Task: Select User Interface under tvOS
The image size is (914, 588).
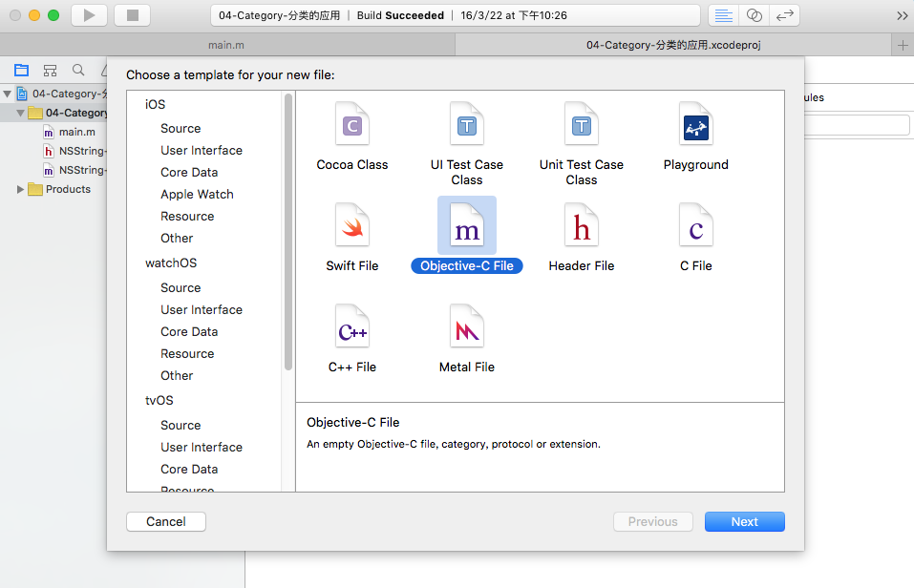Action: [x=202, y=447]
